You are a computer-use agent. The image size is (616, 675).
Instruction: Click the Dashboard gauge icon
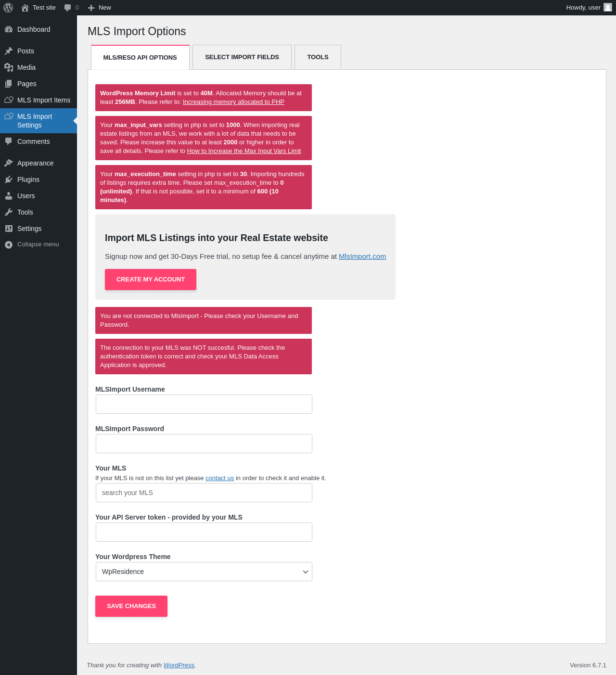9,29
